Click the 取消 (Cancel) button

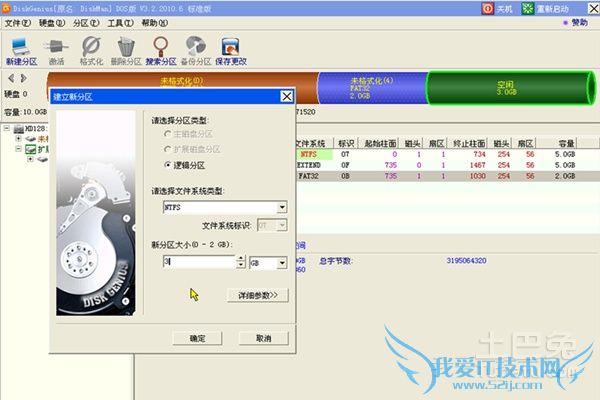coord(264,338)
